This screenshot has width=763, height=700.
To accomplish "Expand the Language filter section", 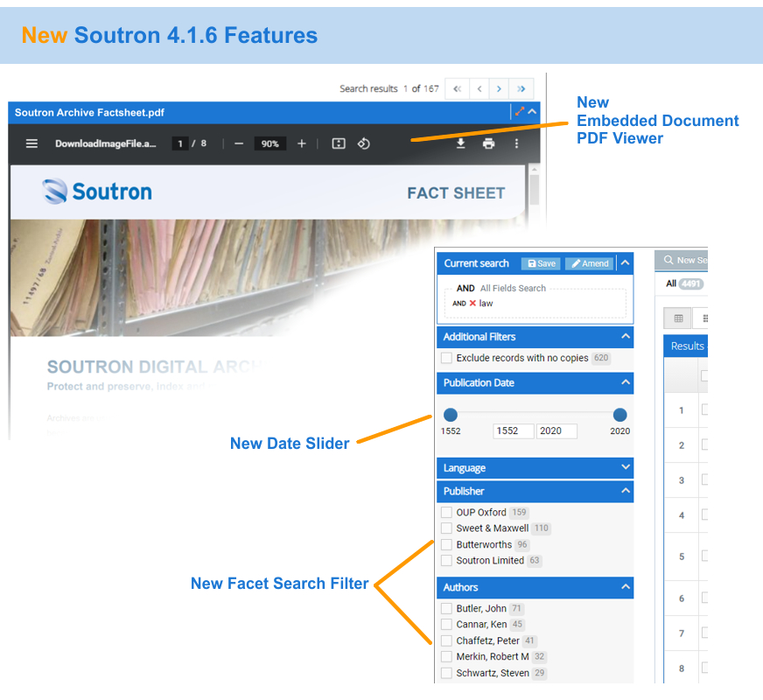I will click(x=626, y=467).
